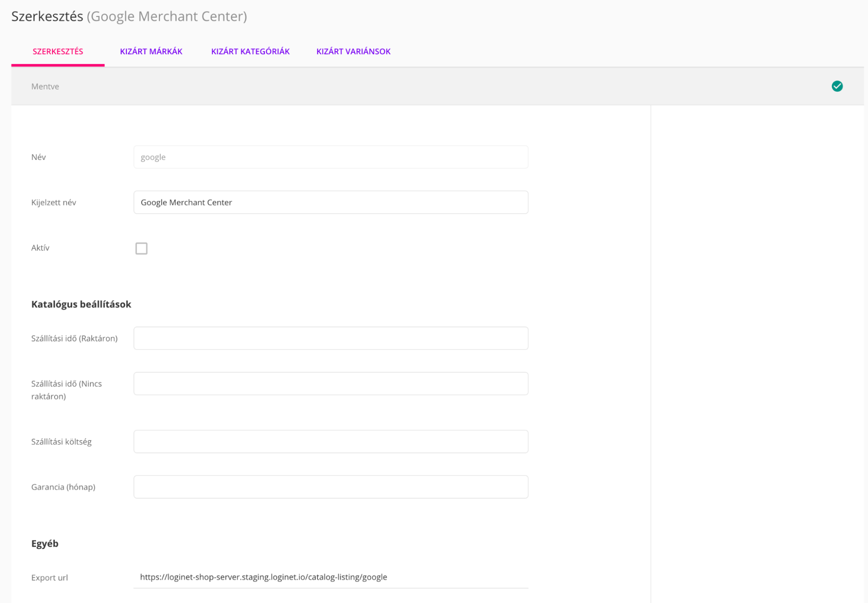This screenshot has height=603, width=868.
Task: Click the Szállítási idő (Nincs raktáron) field
Action: point(330,383)
